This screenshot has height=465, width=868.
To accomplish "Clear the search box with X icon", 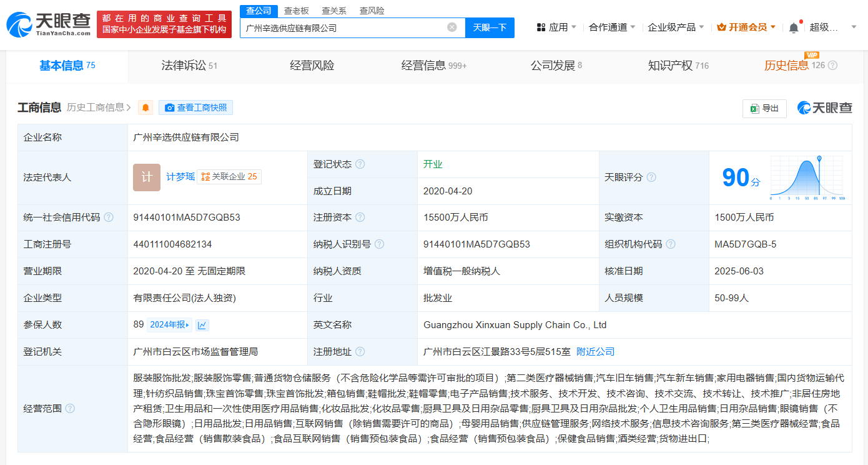I will tap(452, 27).
